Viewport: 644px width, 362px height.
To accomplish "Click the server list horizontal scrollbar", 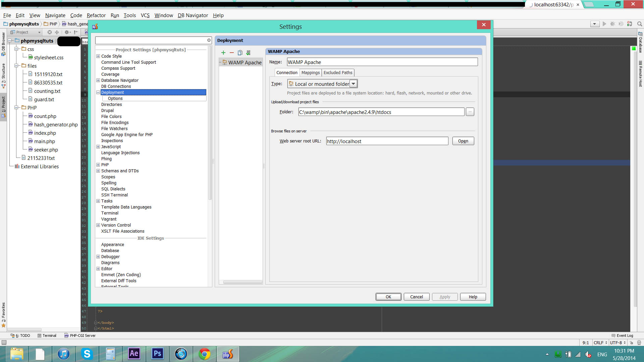I will click(243, 282).
